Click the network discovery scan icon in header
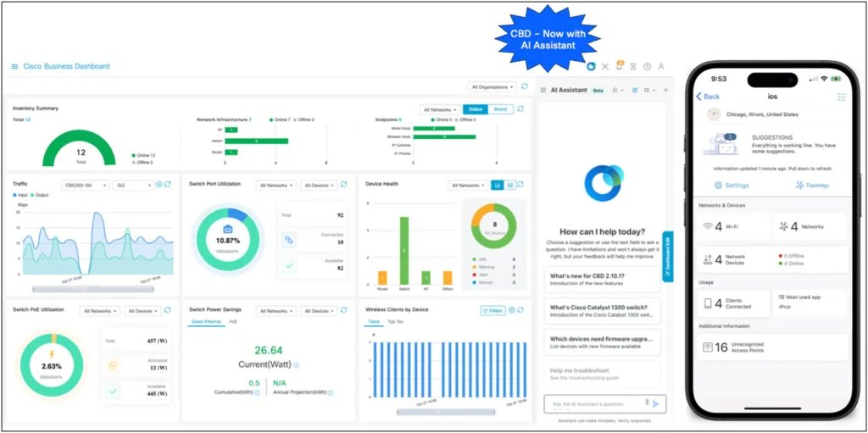Image resolution: width=868 pixels, height=433 pixels. click(605, 66)
